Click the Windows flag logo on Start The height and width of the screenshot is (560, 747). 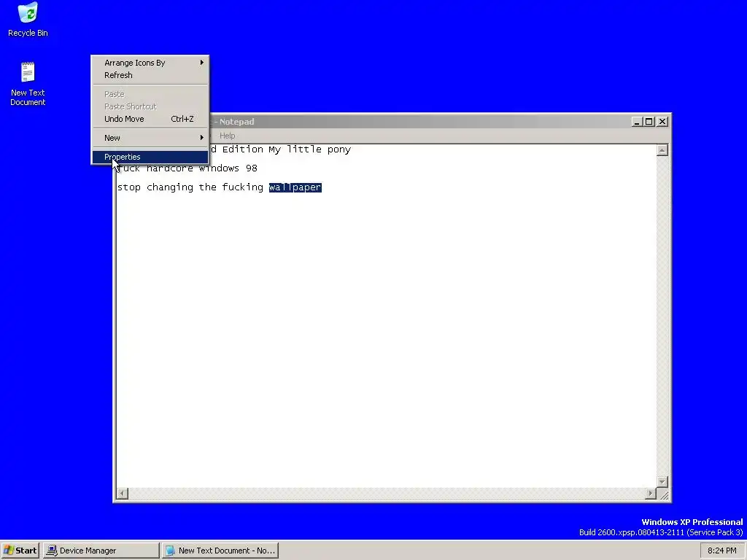coord(9,551)
